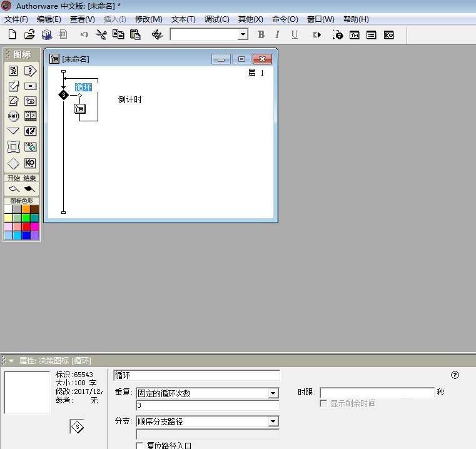This screenshot has width=476, height=449.
Task: Select the Digital Movie icon in palette
Action: click(x=30, y=116)
